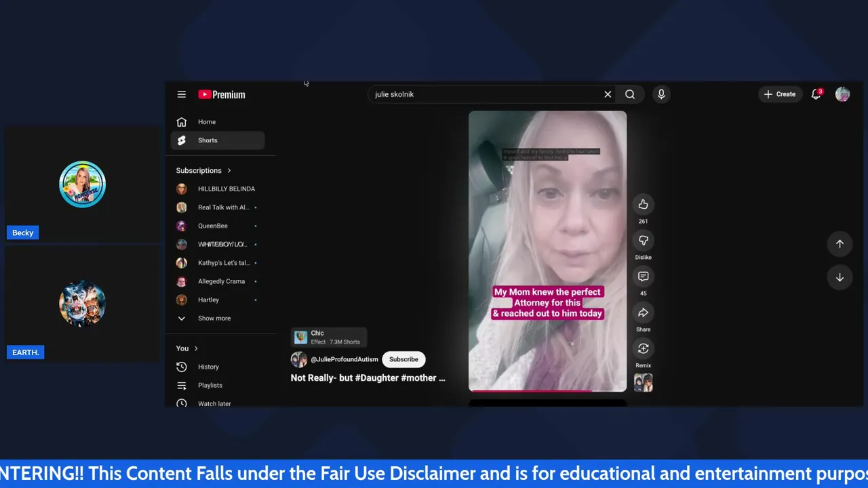Open @JulieProfoundAutism channel link

(344, 359)
